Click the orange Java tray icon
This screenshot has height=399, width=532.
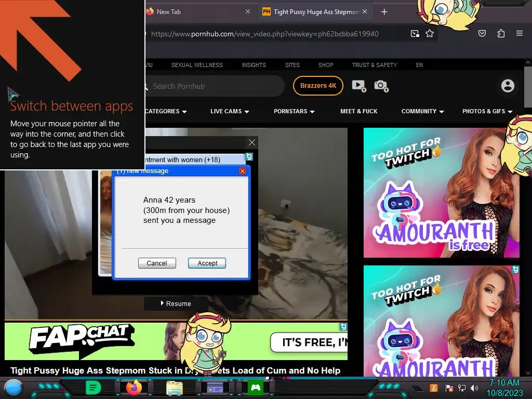[x=434, y=388]
